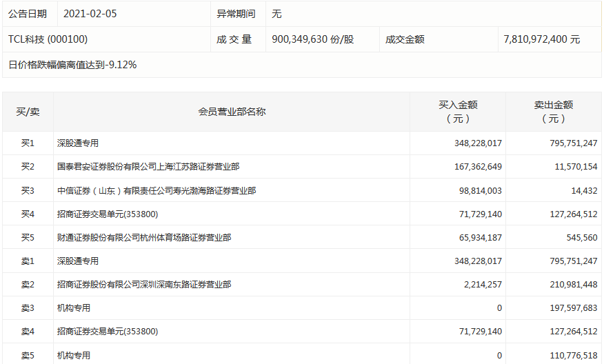
Task: Click the 日价格跌幅偏离值达到-9.12% reason text
Action: (72, 65)
